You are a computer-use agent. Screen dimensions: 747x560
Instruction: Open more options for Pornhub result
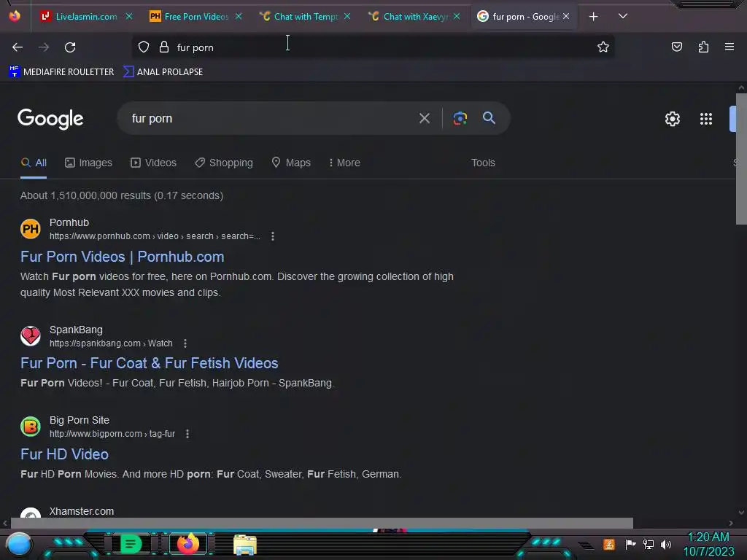(x=273, y=236)
